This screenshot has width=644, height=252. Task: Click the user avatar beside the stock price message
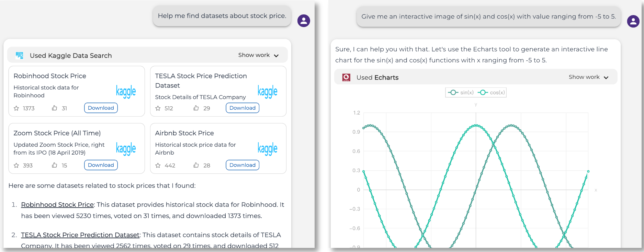(x=304, y=21)
